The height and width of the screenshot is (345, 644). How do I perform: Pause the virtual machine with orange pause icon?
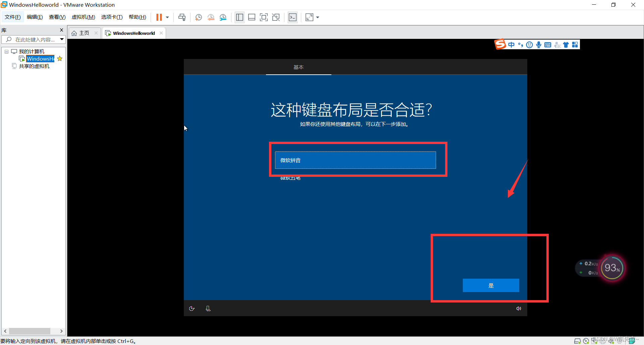pos(159,17)
